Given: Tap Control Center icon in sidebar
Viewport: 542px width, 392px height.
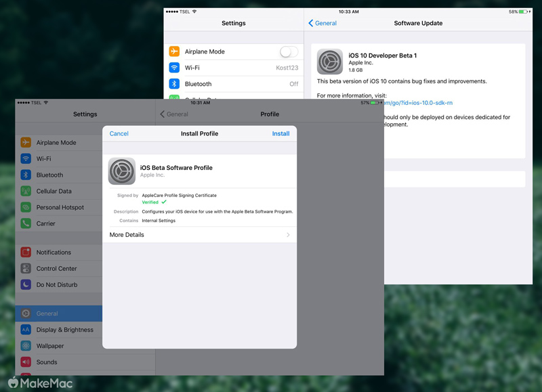Looking at the screenshot, I should click(x=26, y=268).
